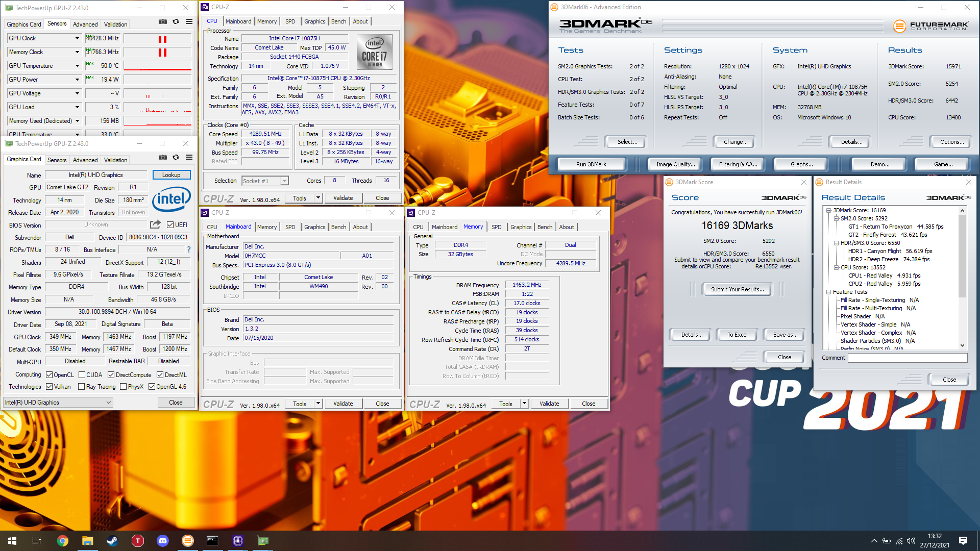Click the Bus Interface question mark icon
Screen dimensions: 980x551
click(x=189, y=249)
